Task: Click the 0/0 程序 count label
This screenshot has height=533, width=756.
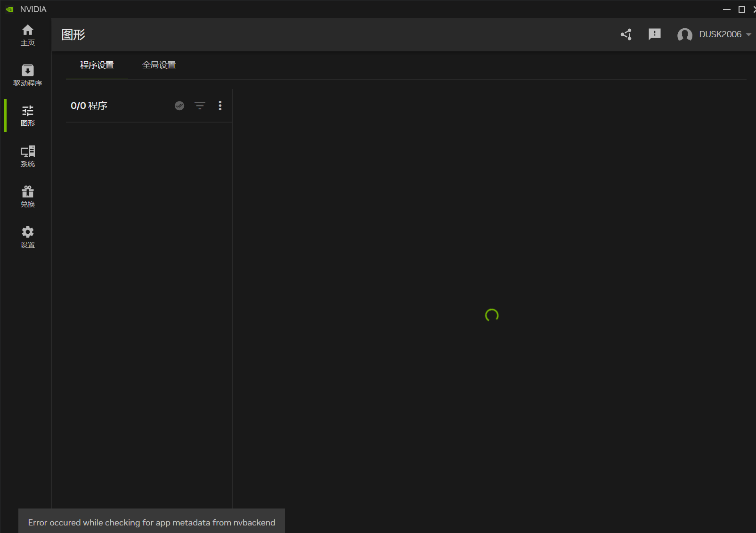Action: 89,106
